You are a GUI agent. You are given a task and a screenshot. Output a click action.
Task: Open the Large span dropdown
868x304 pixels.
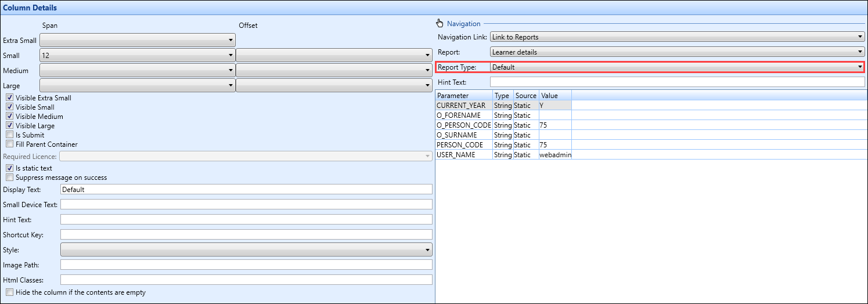[137, 85]
